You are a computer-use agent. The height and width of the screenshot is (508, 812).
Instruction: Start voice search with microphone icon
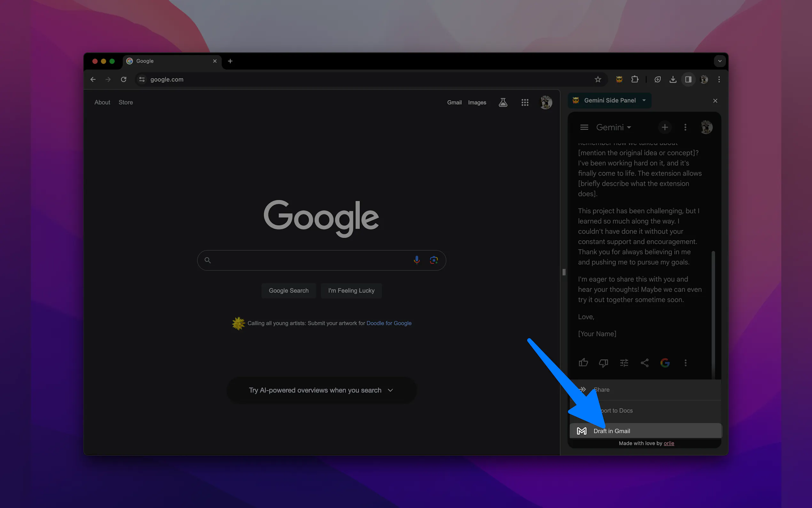417,260
